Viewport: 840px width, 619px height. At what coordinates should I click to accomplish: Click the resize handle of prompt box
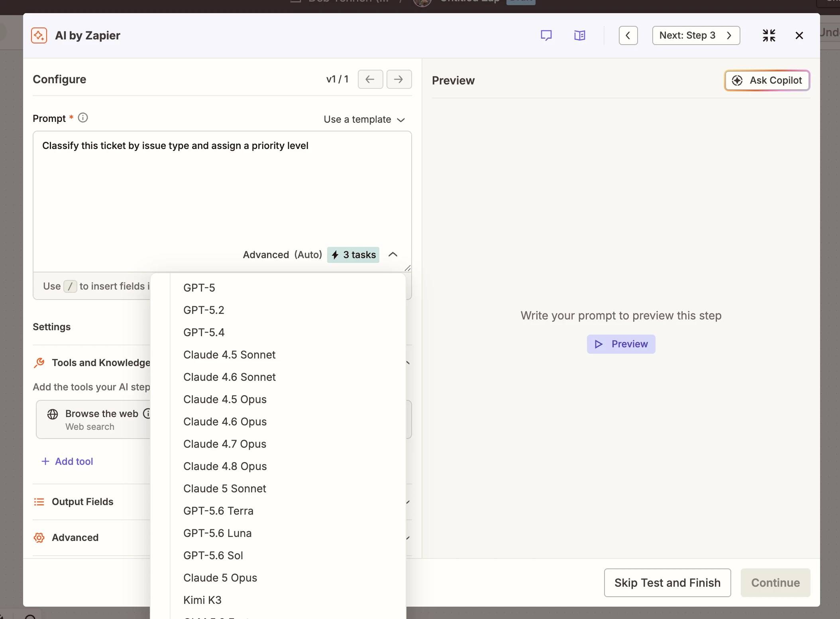(x=407, y=268)
